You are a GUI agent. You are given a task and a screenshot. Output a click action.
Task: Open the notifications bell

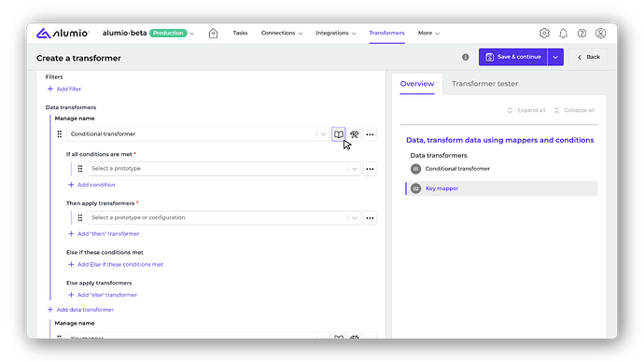coord(563,34)
